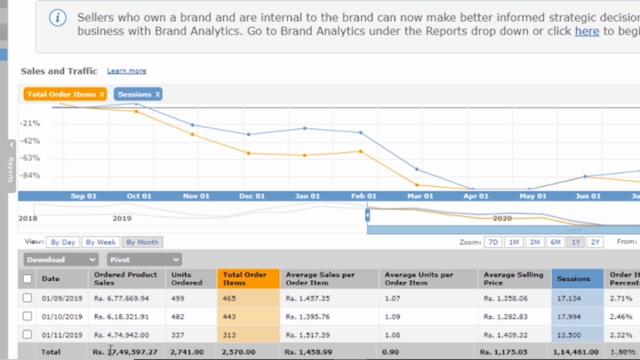The height and width of the screenshot is (360, 640).
Task: Remove the Total Order Items chart tag
Action: click(x=102, y=94)
